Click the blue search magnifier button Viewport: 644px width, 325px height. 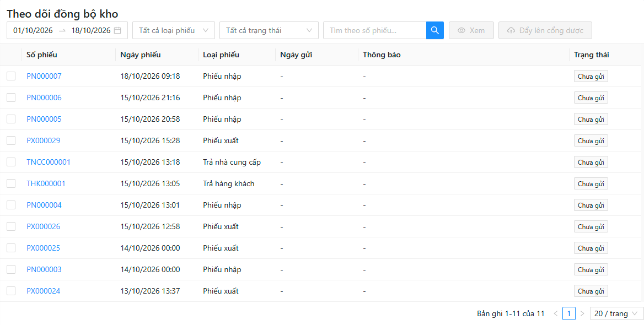tap(435, 30)
